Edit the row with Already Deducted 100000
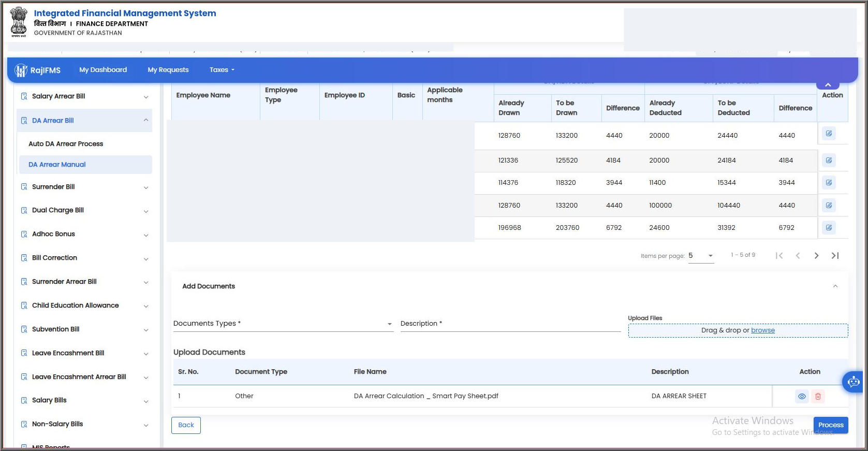The height and width of the screenshot is (451, 868). coord(829,206)
